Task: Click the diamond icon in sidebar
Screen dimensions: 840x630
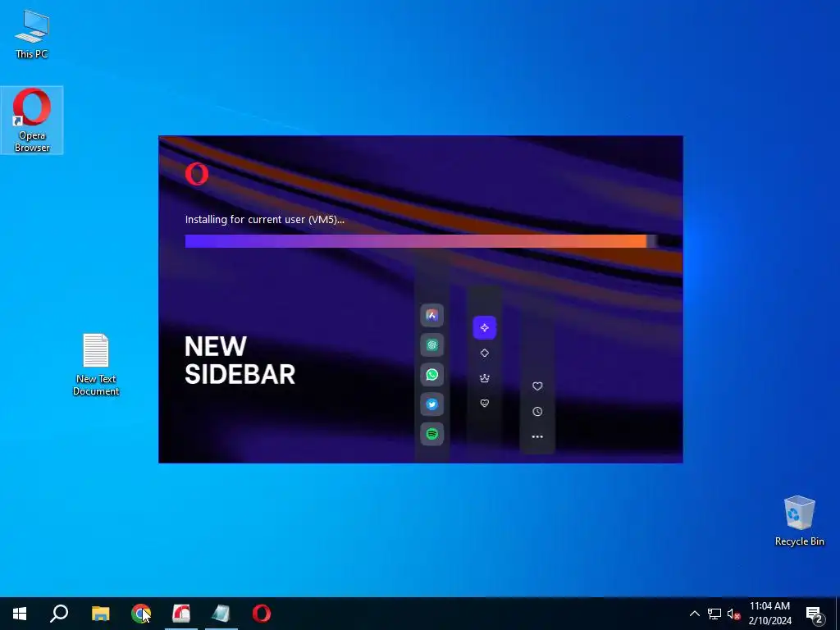Action: [x=484, y=353]
